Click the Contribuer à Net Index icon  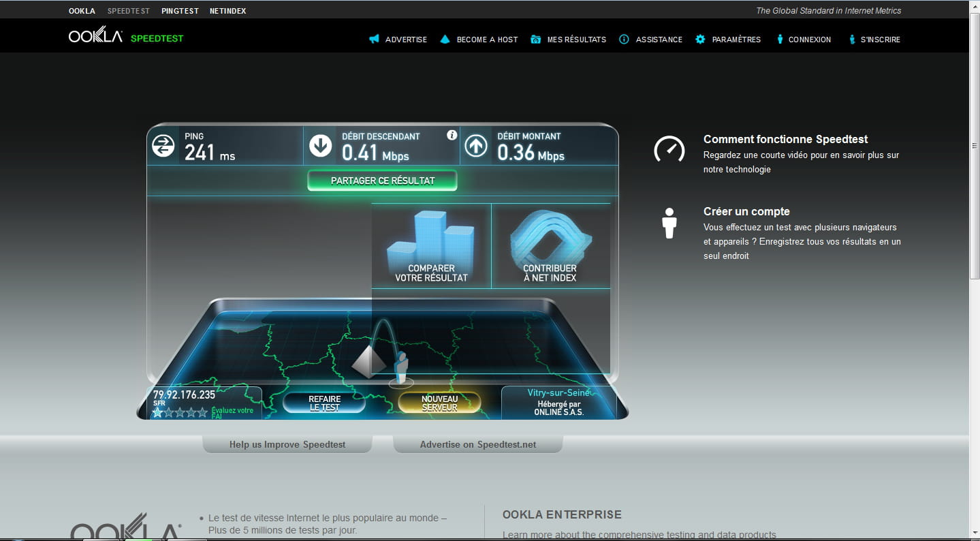point(550,237)
